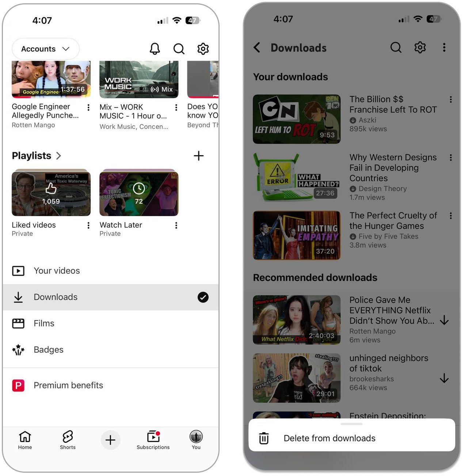Image resolution: width=464 pixels, height=476 pixels.
Task: Tap 'Liked videos' playlist title
Action: coord(34,225)
